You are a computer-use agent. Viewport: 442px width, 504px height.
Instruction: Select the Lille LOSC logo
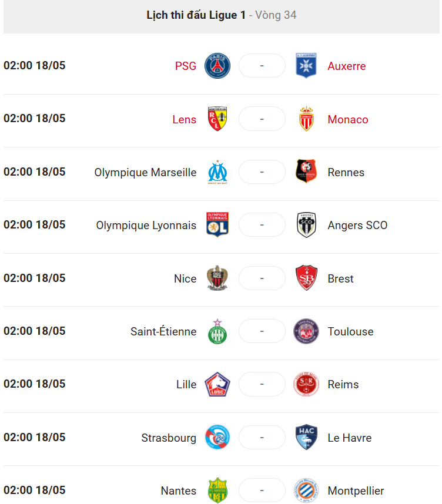coord(217,384)
